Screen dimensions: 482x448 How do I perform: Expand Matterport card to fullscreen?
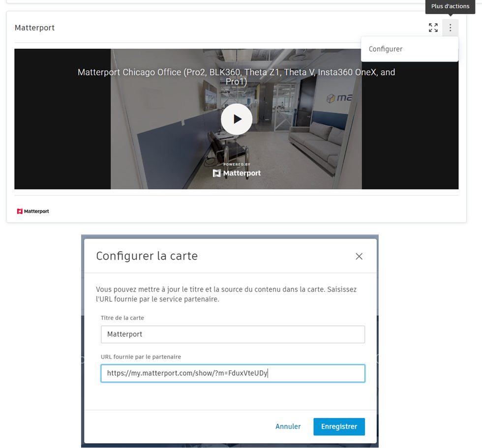433,28
